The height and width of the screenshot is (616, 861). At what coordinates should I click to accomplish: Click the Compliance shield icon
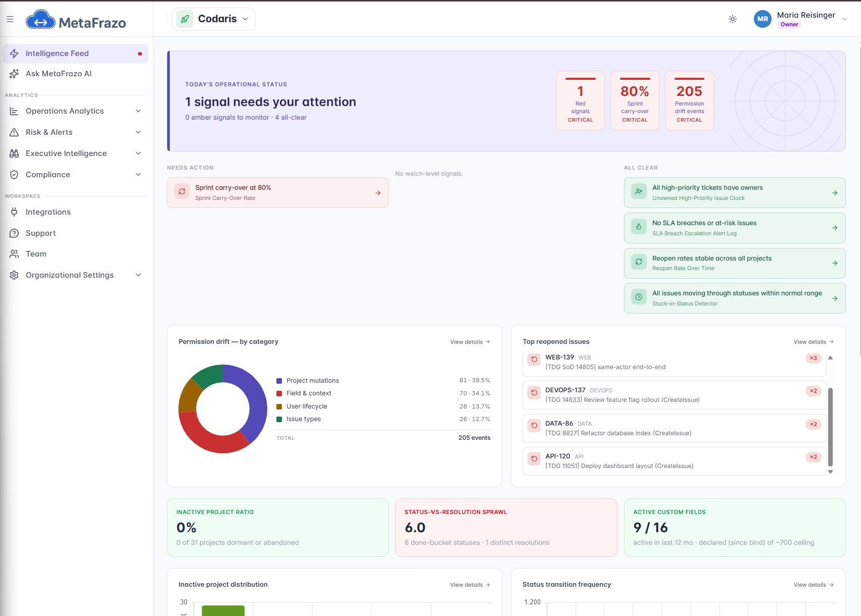click(14, 175)
